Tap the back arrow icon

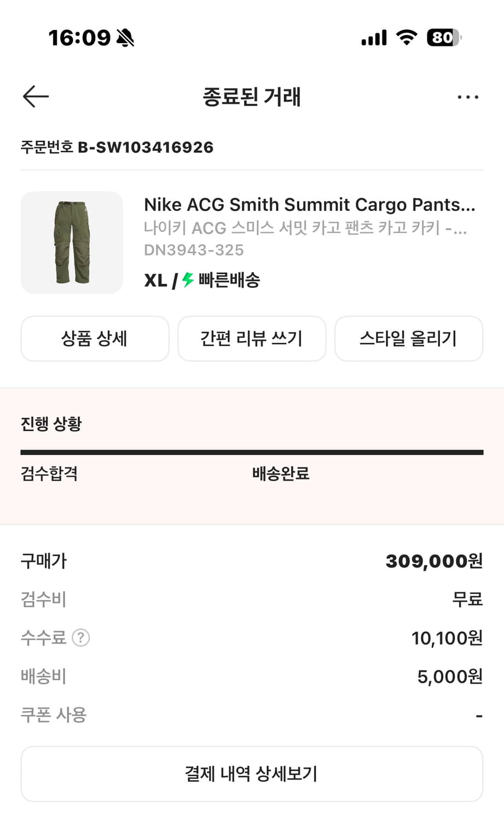(x=36, y=97)
